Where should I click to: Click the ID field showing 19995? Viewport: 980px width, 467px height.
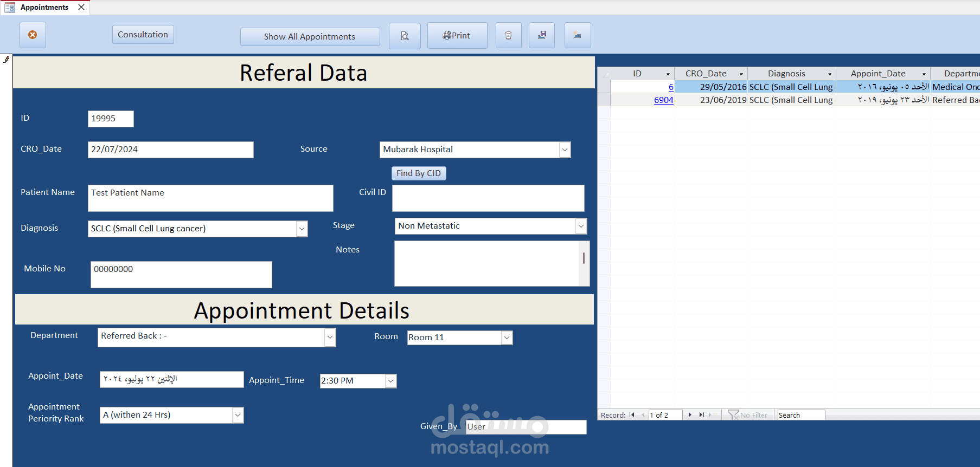click(x=111, y=119)
